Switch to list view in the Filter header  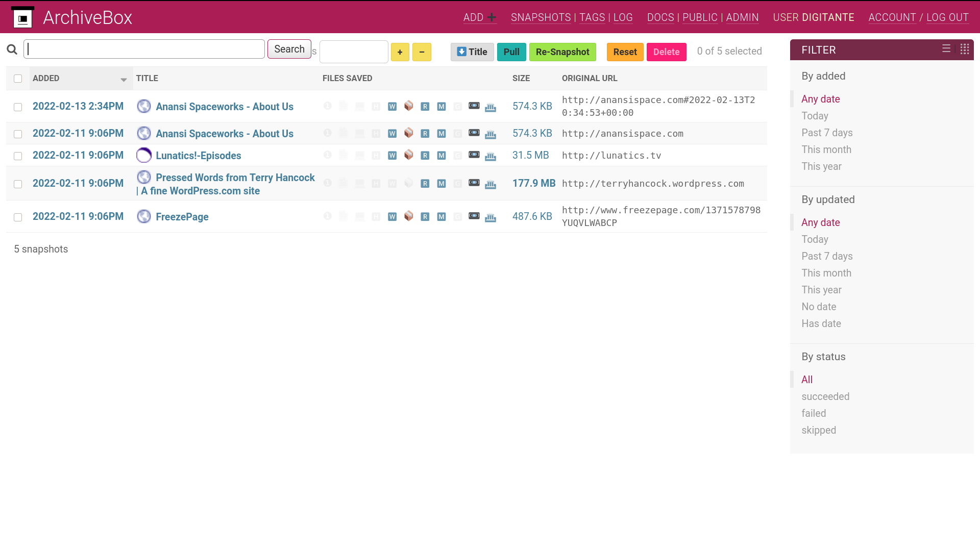click(946, 48)
